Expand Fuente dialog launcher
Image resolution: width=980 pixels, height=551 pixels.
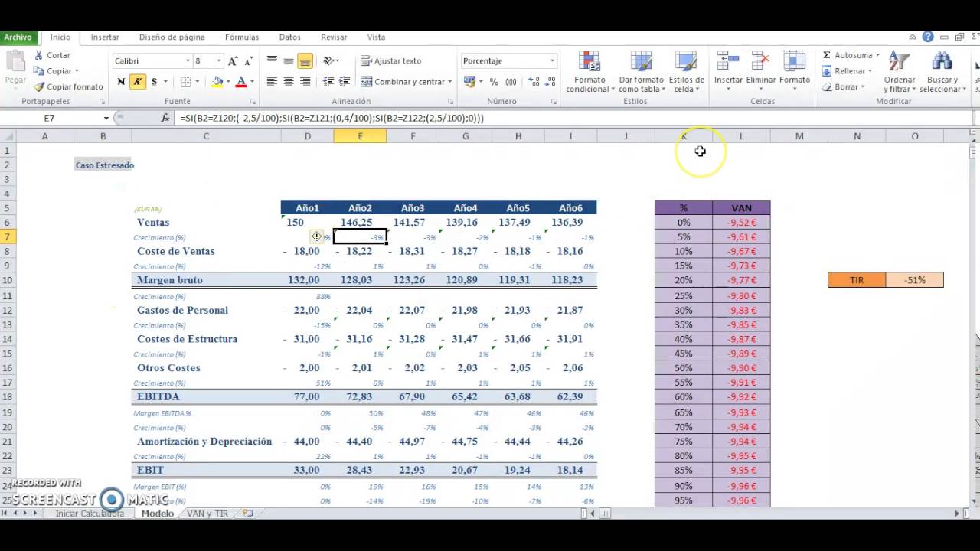[253, 101]
